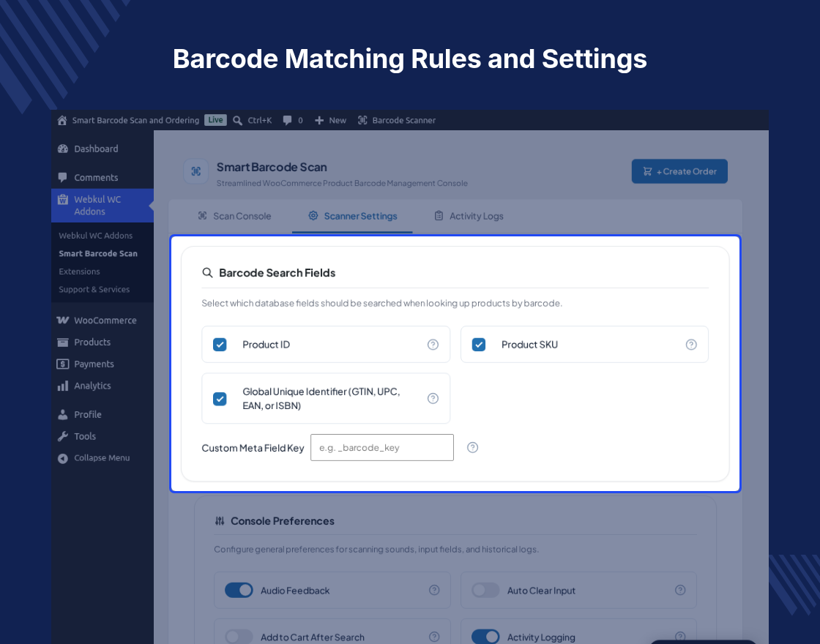Open Barcode Scanner from admin bar
Screen dimensions: 820x644
[x=396, y=120]
